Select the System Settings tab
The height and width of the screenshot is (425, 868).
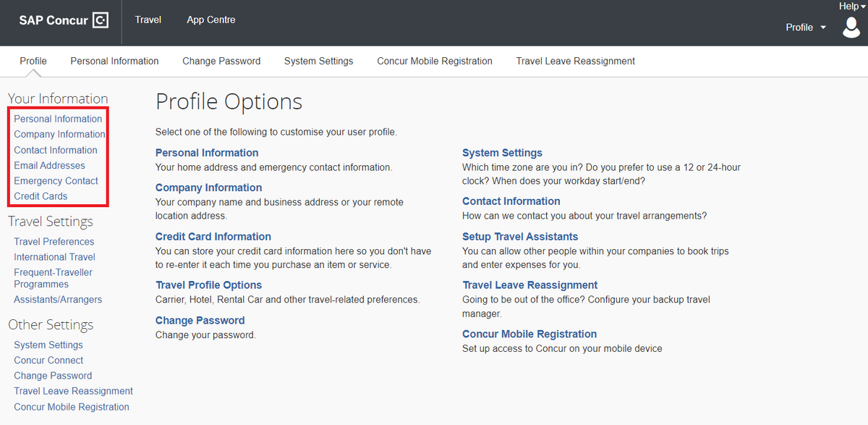coord(318,61)
